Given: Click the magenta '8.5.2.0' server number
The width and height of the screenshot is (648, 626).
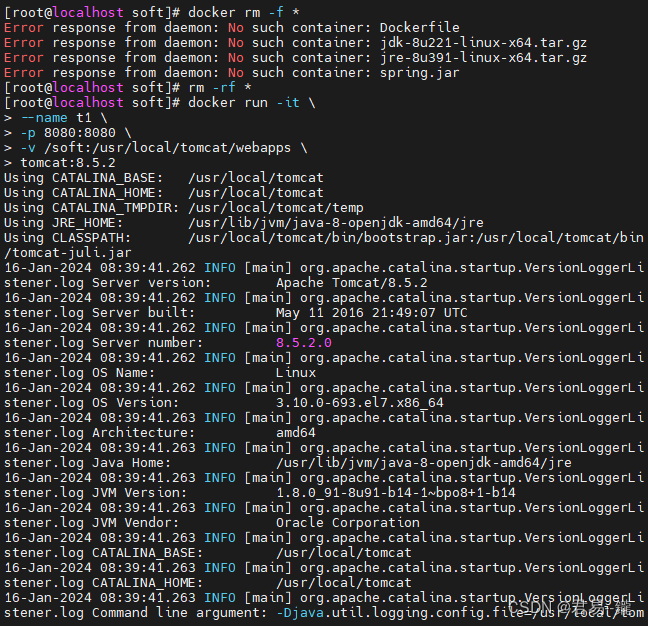Looking at the screenshot, I should [304, 343].
